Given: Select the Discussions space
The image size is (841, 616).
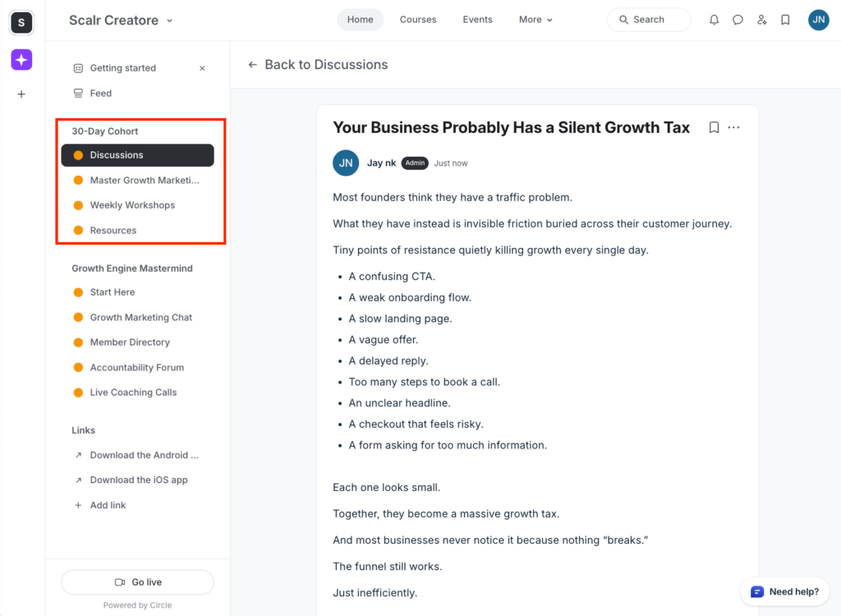Looking at the screenshot, I should (x=137, y=155).
